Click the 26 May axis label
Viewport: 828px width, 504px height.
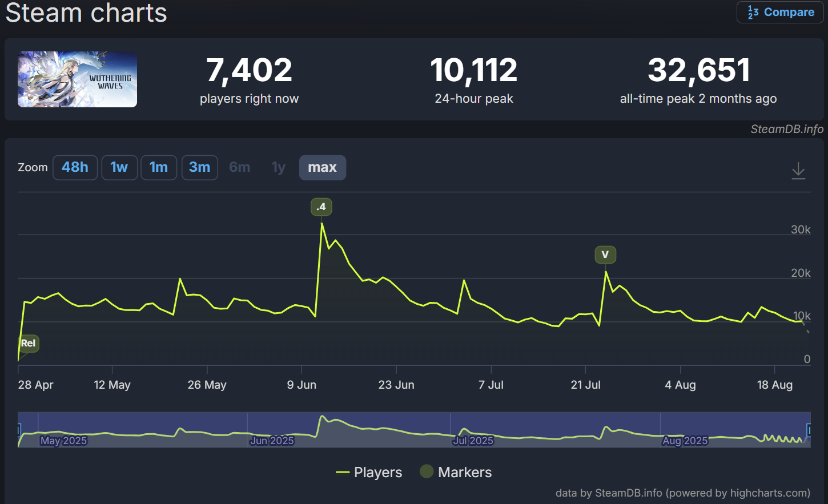[207, 385]
